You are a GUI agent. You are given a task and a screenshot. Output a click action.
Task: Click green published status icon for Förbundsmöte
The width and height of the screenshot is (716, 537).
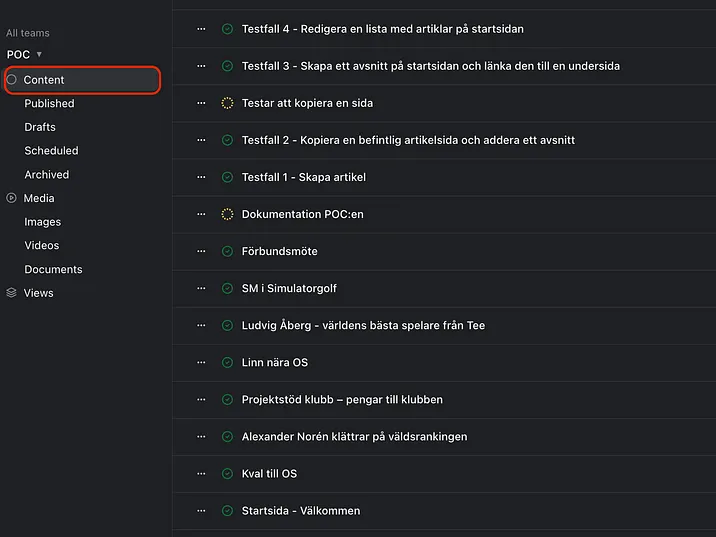(x=227, y=251)
